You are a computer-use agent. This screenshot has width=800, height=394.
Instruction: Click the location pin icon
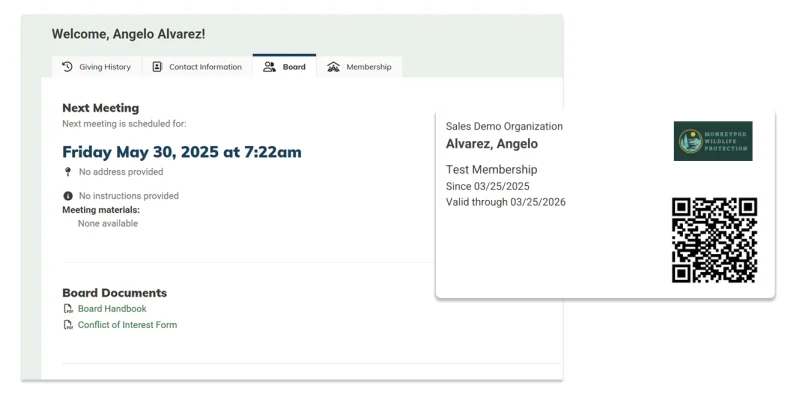[x=68, y=172]
